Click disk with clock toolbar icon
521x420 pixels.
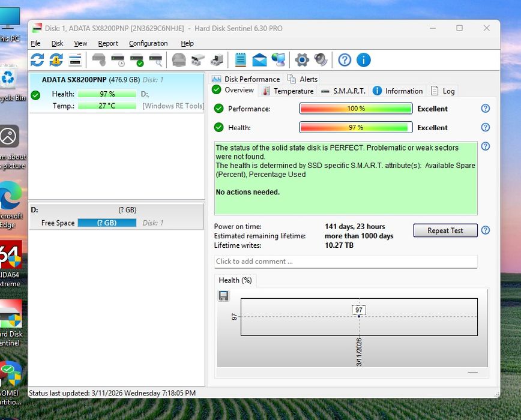pos(118,60)
